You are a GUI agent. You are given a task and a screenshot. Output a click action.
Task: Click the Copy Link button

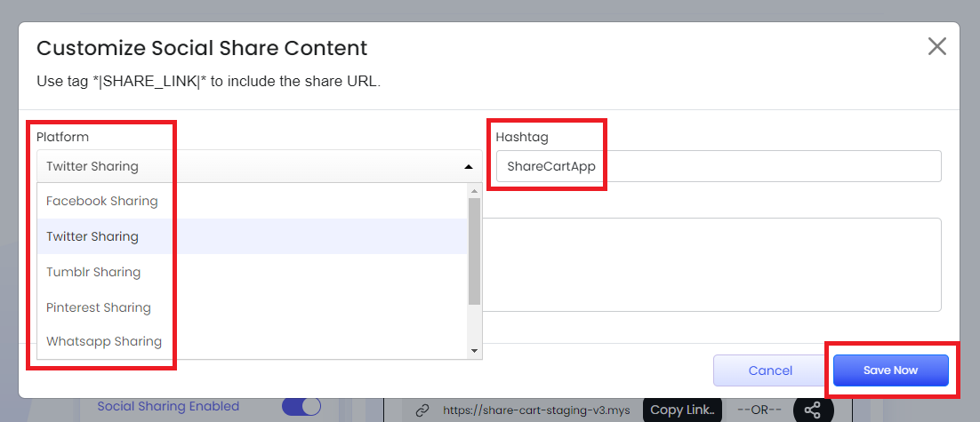[682, 410]
